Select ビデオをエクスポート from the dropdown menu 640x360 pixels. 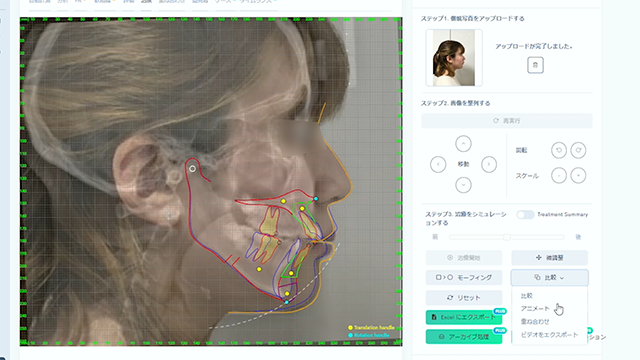(549, 335)
